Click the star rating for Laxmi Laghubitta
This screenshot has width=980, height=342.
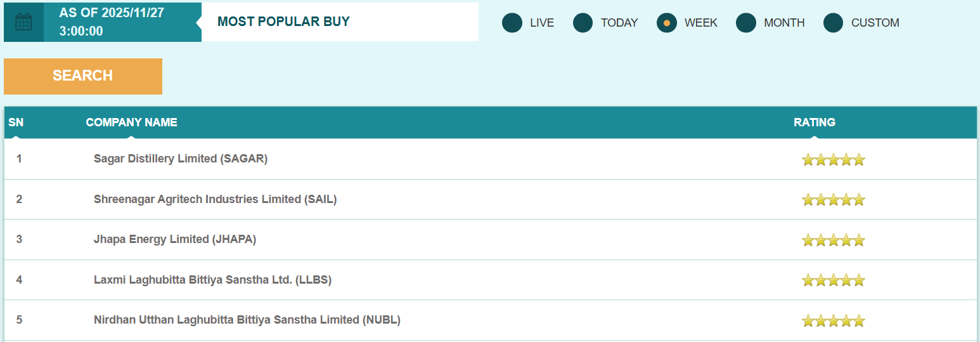(833, 280)
